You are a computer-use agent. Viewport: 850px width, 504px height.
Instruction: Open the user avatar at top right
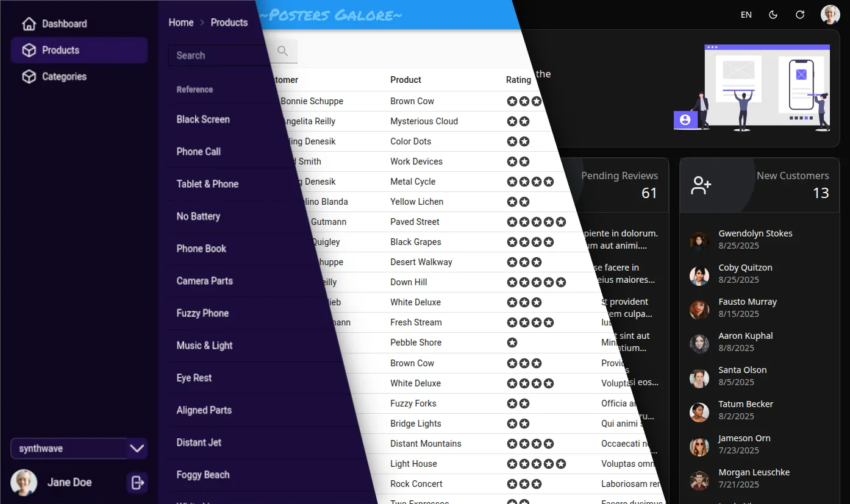[830, 15]
